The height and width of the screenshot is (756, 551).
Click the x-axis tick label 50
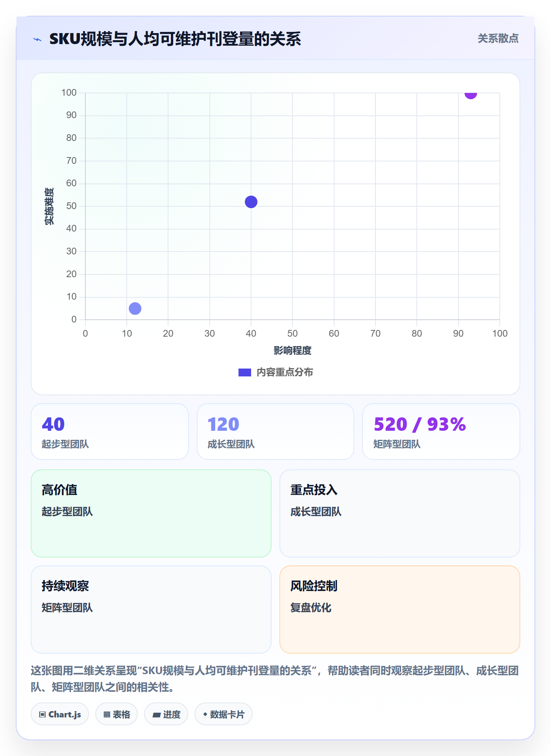[x=292, y=334]
